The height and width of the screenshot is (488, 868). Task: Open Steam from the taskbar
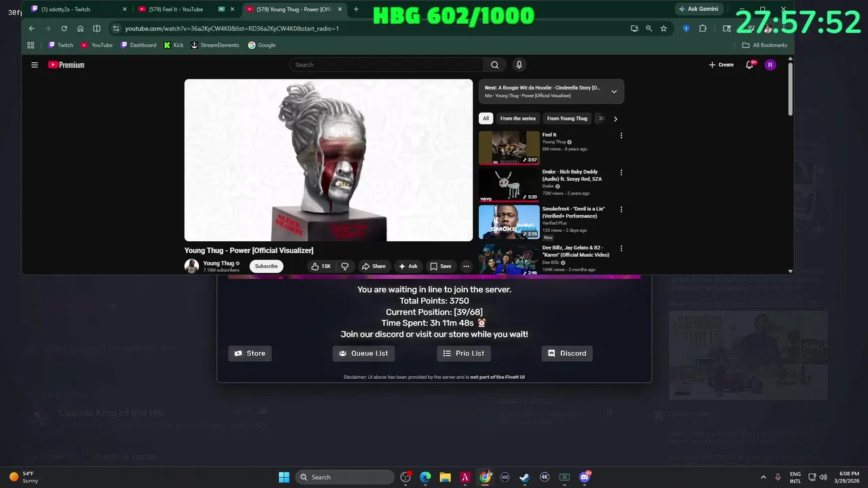coord(524,477)
